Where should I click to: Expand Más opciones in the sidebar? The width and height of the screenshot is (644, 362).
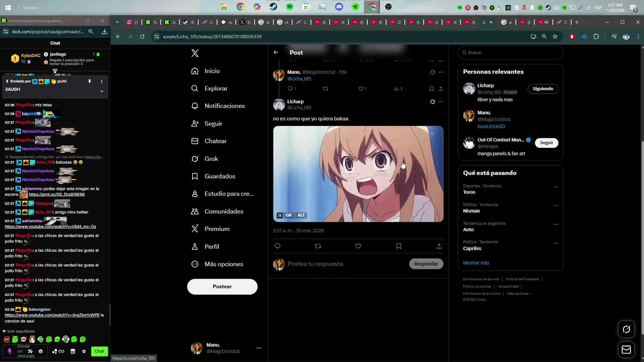coord(217,264)
